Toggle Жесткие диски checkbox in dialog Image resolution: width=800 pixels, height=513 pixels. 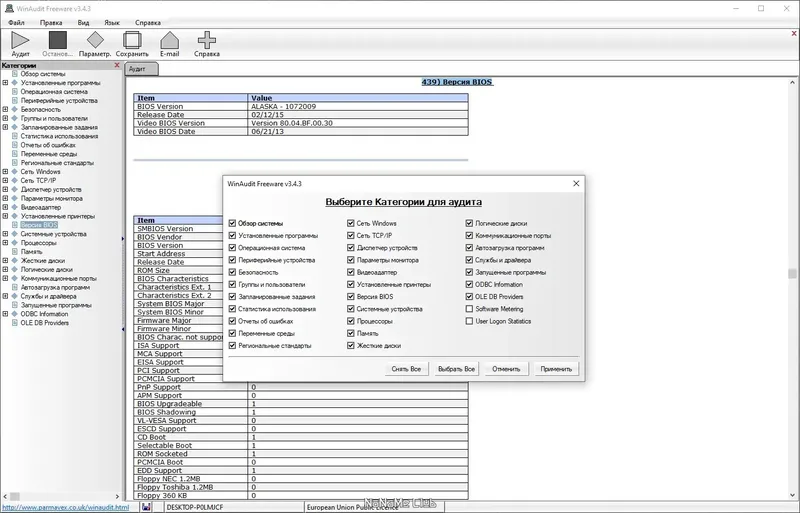point(351,346)
